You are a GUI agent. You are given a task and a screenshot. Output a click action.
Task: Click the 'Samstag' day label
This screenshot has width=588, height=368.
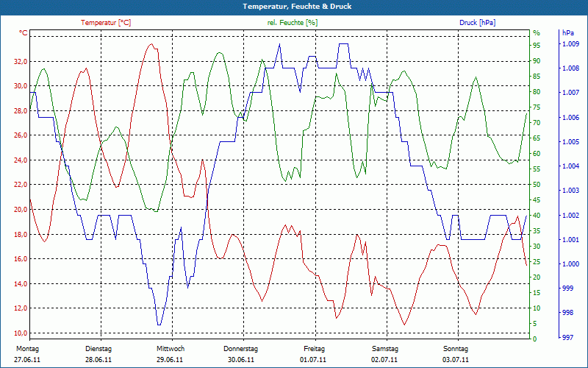click(x=385, y=349)
